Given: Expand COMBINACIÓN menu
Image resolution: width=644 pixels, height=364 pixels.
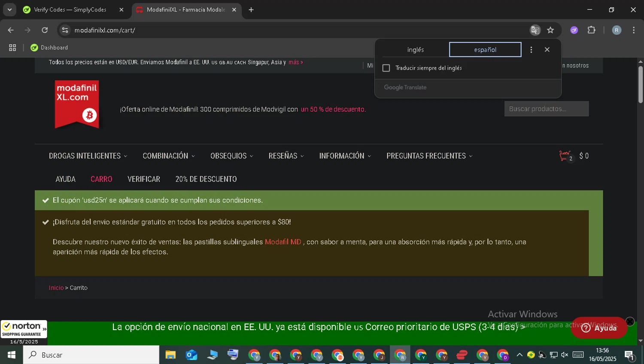Looking at the screenshot, I should [169, 156].
